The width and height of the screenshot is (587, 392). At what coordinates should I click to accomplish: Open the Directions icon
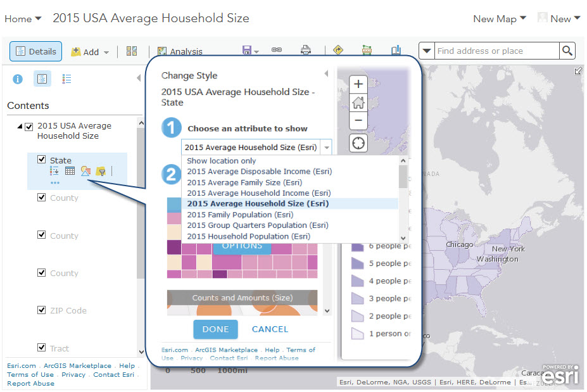coord(338,50)
